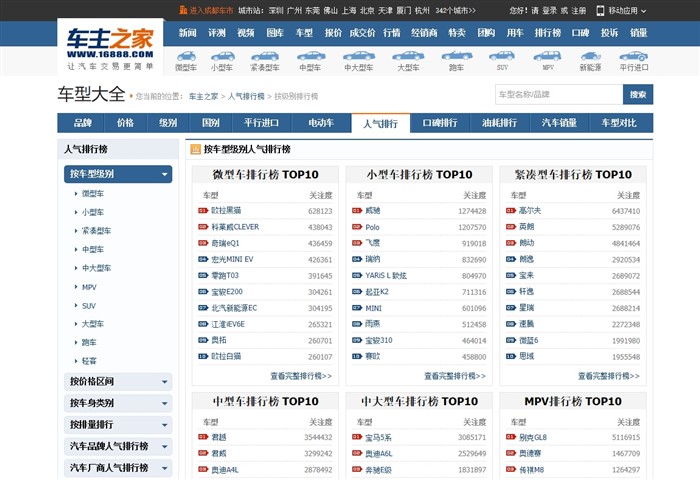Expand the 342个城市 city list
Viewport: 700px width, 480px height.
455,10
